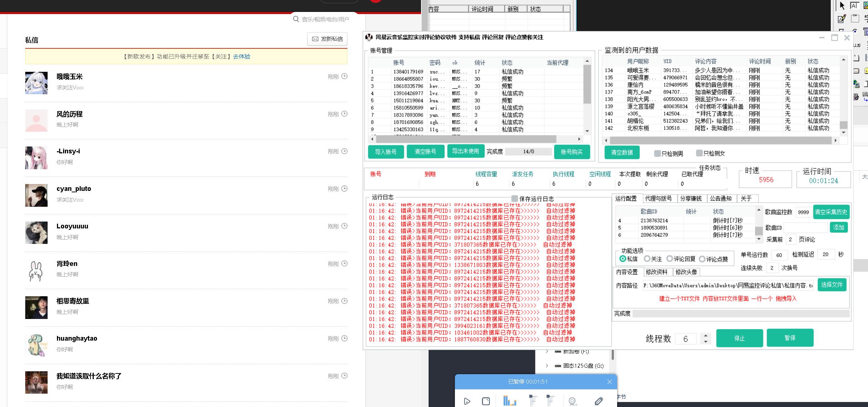Viewport: 868px width, 407px height.
Task: Expand the 固态125G盘 (G:) drive tree node
Action: (x=547, y=366)
